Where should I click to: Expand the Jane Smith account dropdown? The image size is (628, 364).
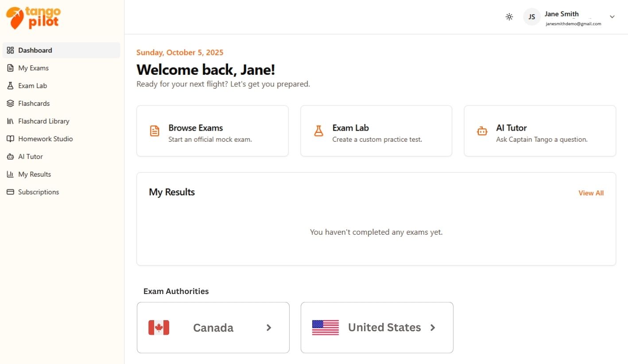pos(612,17)
